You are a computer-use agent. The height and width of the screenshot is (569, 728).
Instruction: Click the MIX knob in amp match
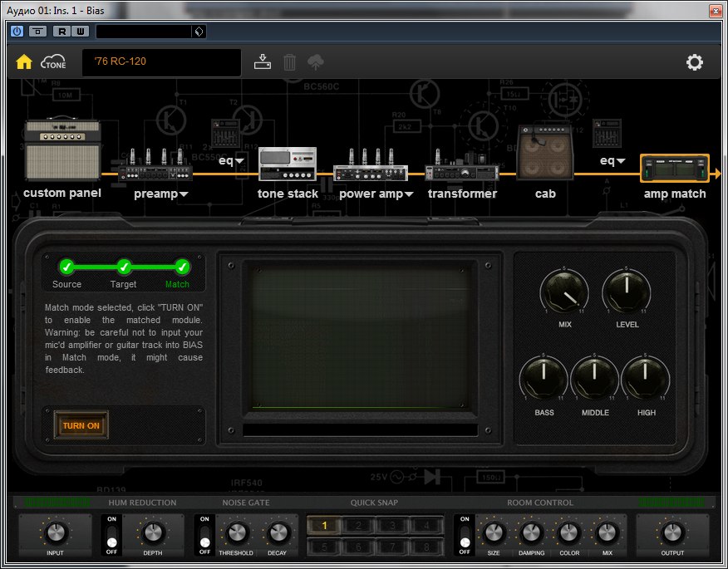[563, 293]
